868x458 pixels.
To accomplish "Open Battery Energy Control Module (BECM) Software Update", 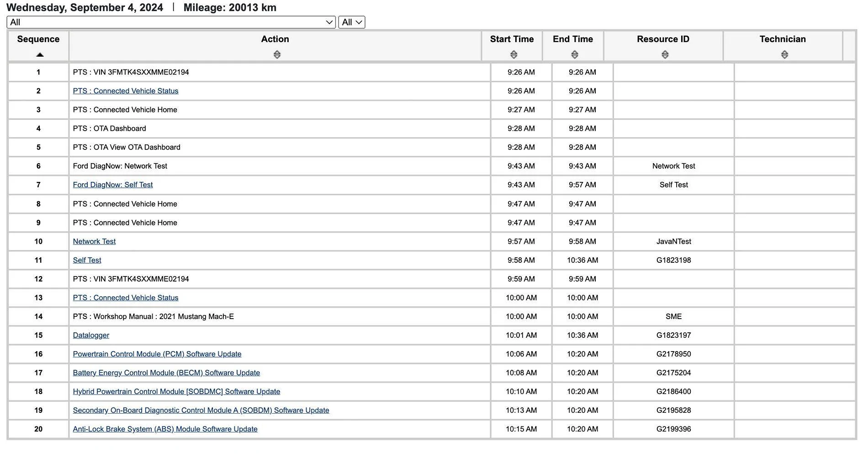I will (166, 373).
